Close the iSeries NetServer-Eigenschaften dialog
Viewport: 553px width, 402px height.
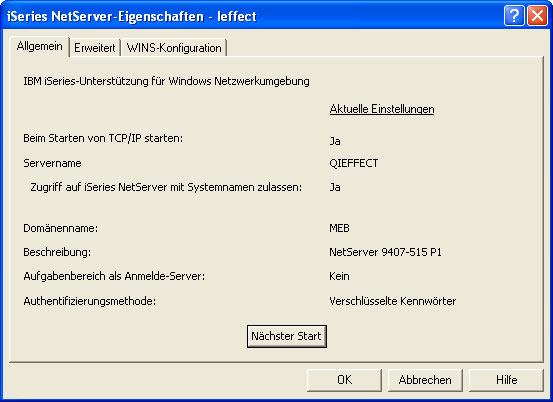click(537, 16)
